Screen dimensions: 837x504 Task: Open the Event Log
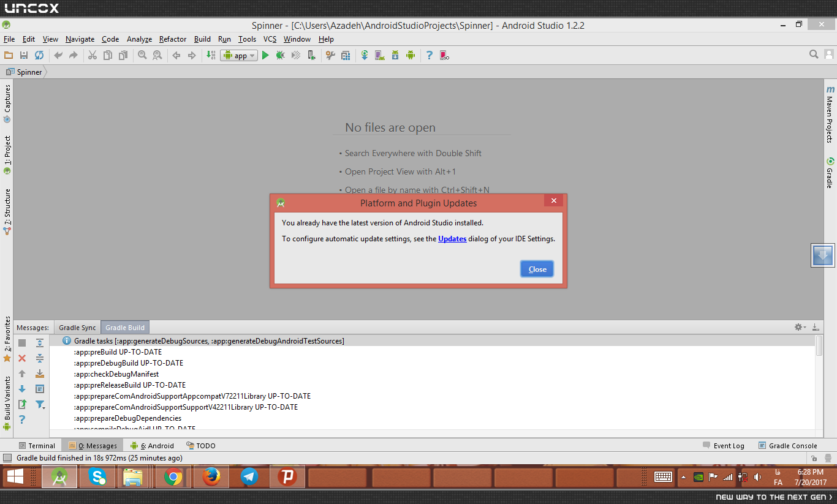pos(724,446)
